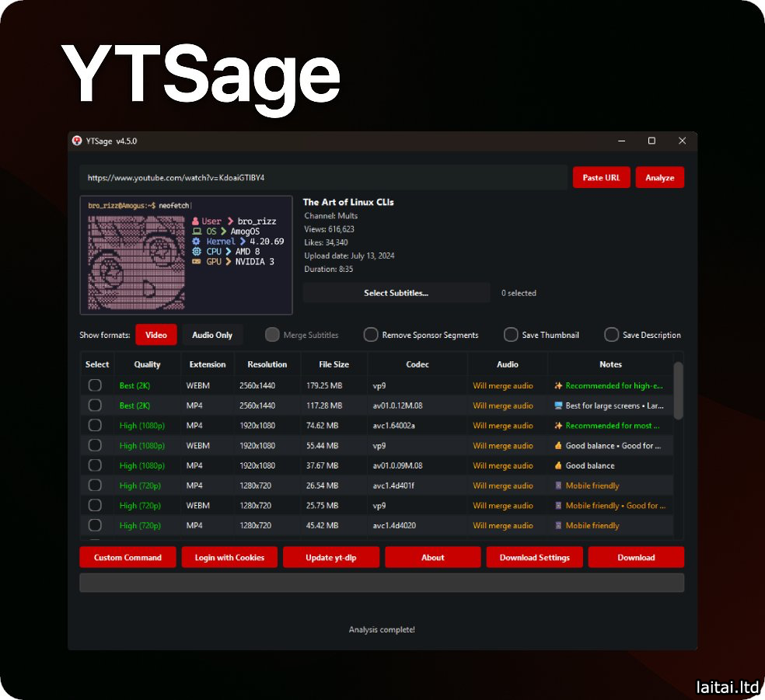Click the format list vertical scrollbar

pyautogui.click(x=678, y=391)
